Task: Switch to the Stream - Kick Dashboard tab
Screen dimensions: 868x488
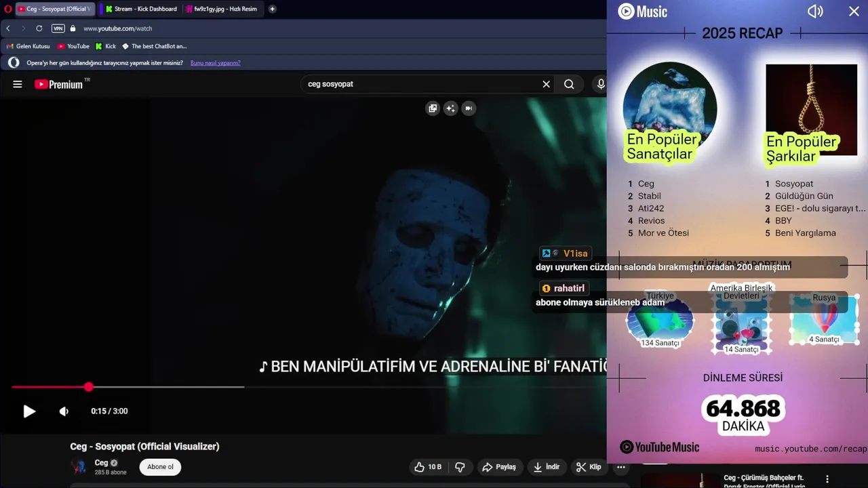Action: tap(141, 9)
